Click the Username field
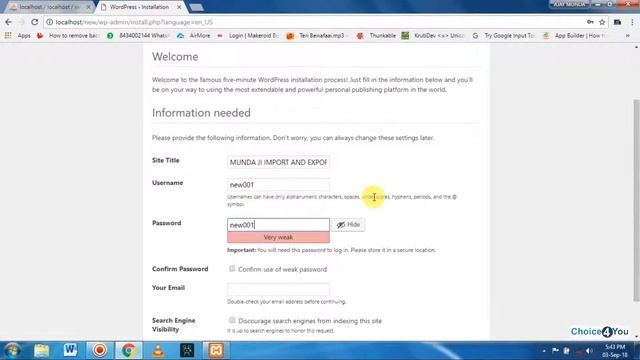 [x=278, y=184]
